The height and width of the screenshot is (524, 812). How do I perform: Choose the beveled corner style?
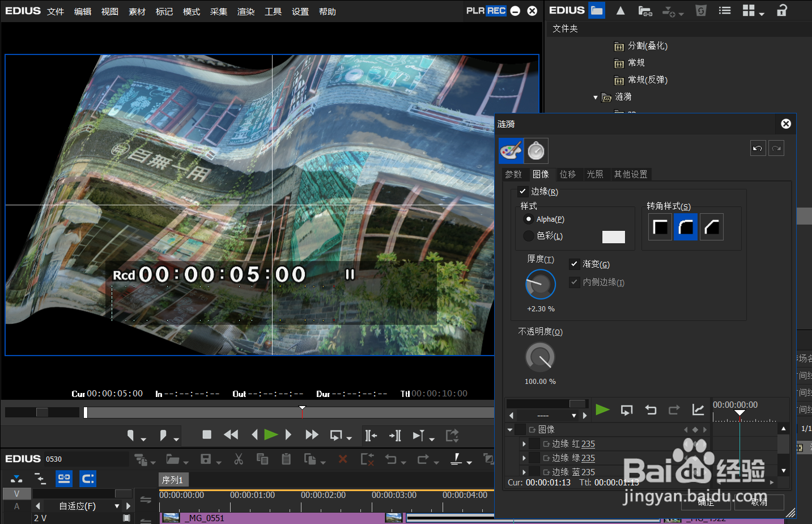pos(712,227)
